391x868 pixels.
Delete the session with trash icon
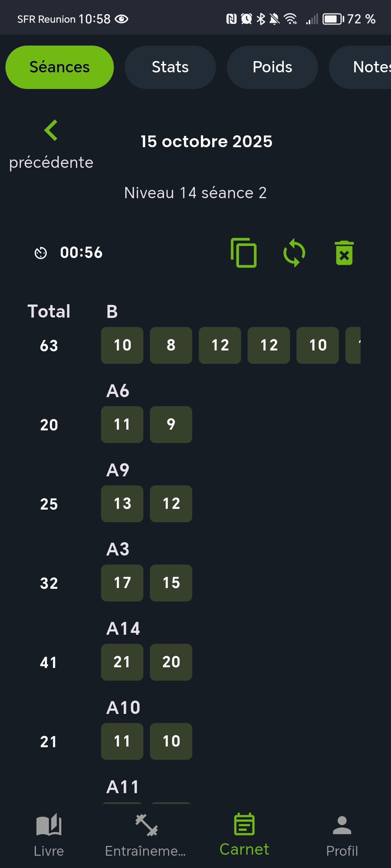(x=344, y=253)
